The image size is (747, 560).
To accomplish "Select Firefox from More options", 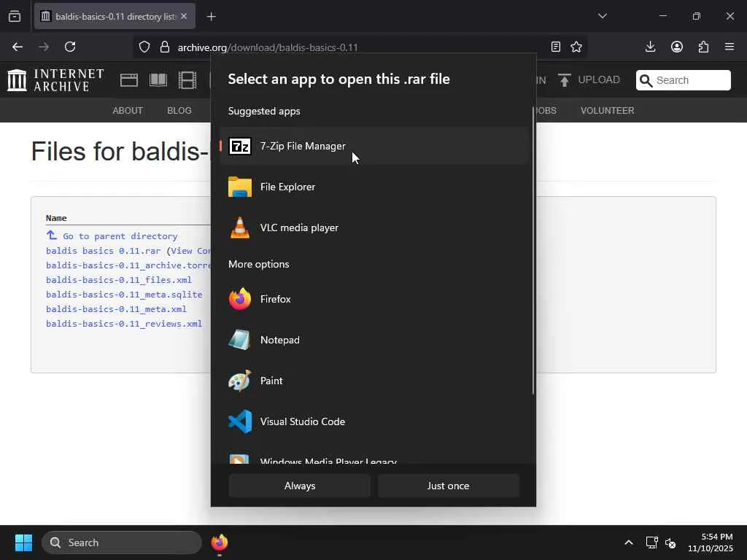I will [x=374, y=299].
